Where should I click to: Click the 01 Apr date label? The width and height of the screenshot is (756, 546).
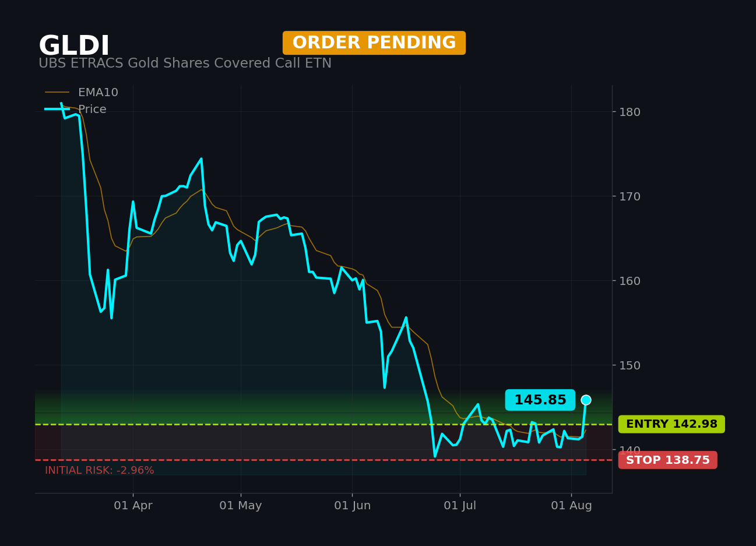pos(133,506)
